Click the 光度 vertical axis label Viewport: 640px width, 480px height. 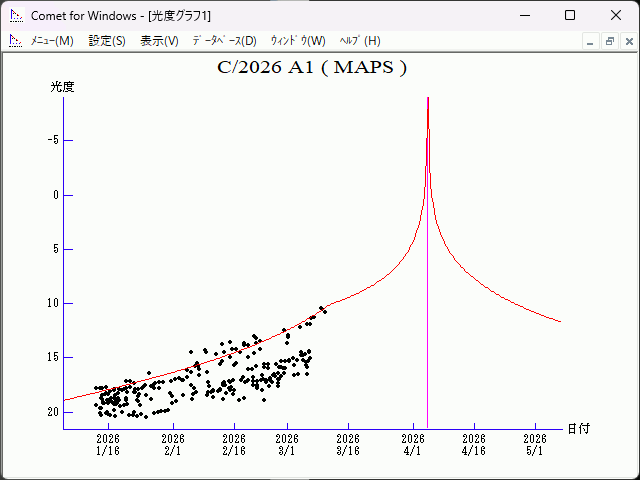point(62,87)
